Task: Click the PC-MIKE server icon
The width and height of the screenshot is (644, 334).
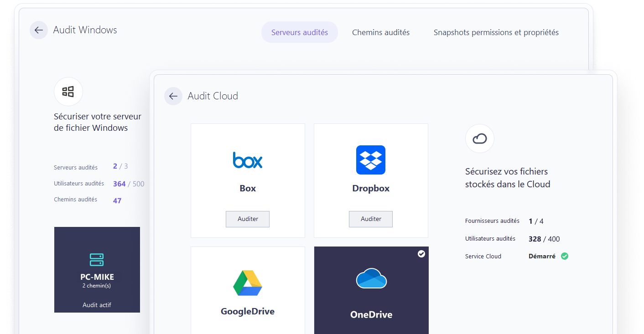Action: tap(97, 260)
